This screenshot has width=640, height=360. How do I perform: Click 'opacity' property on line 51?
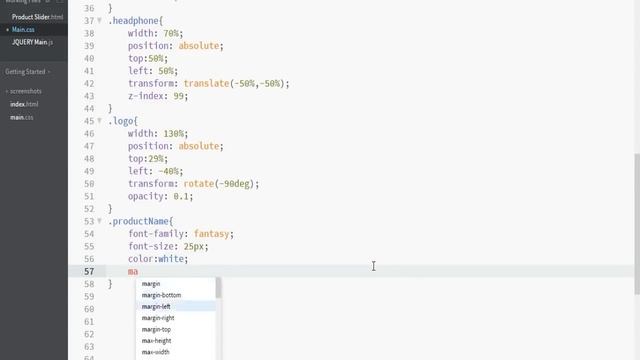145,197
